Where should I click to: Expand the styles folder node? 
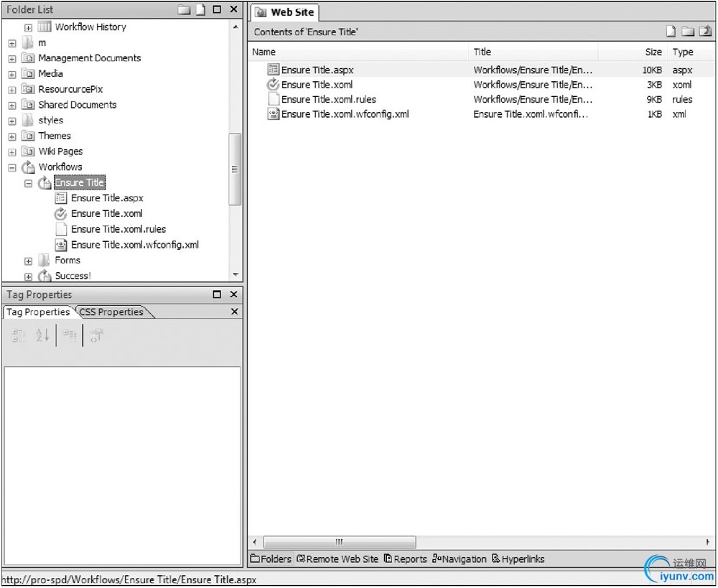(x=12, y=121)
